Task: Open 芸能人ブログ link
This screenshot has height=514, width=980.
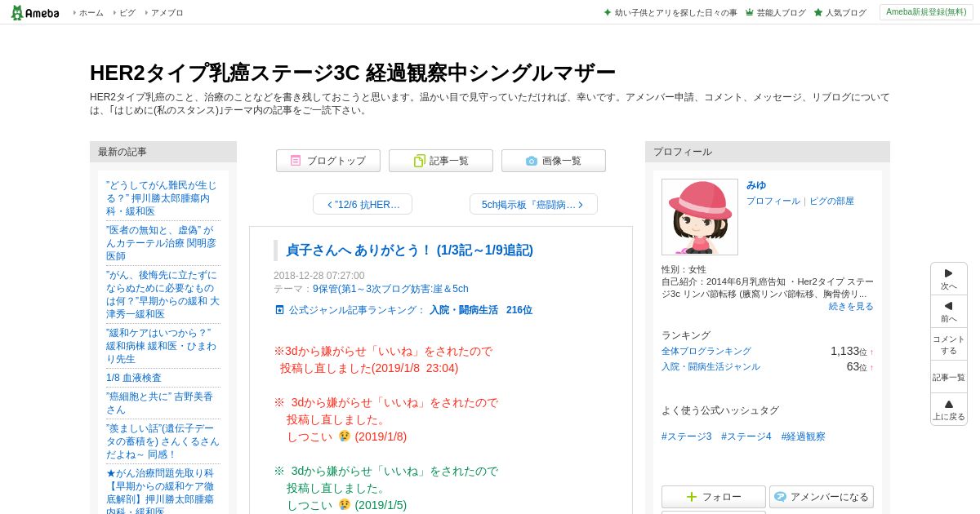Action: (781, 13)
